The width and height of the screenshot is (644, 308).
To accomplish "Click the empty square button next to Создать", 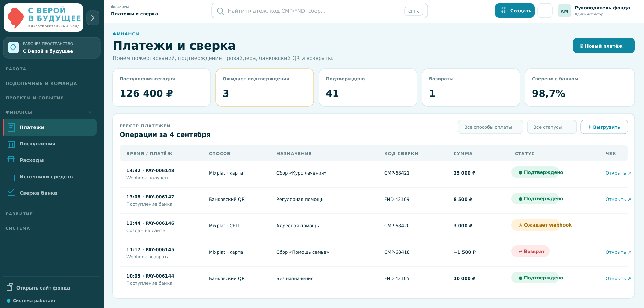I will (x=545, y=11).
